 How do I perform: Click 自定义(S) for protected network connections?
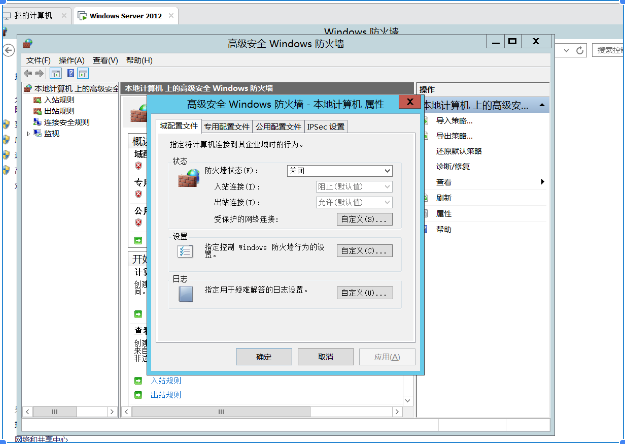[x=364, y=219]
